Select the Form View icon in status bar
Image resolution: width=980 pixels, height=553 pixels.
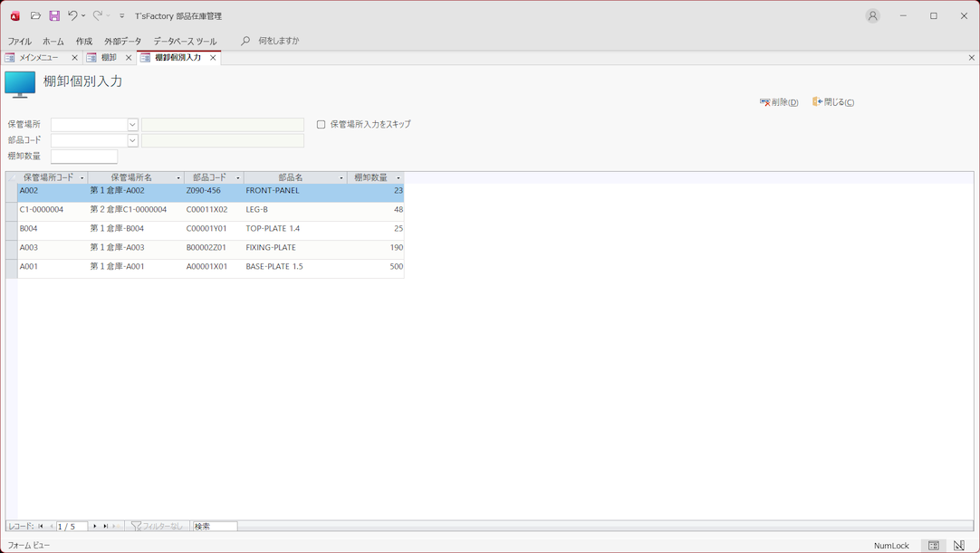[934, 546]
